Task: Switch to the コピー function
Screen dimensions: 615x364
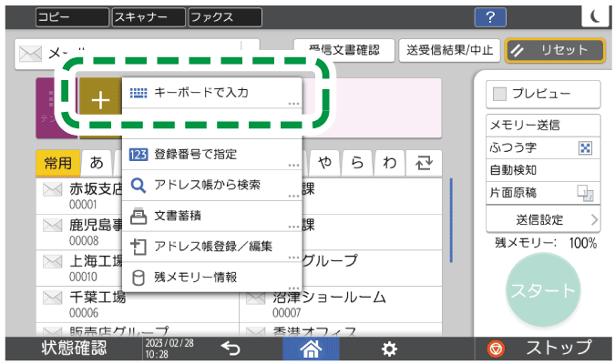Action: 72,17
